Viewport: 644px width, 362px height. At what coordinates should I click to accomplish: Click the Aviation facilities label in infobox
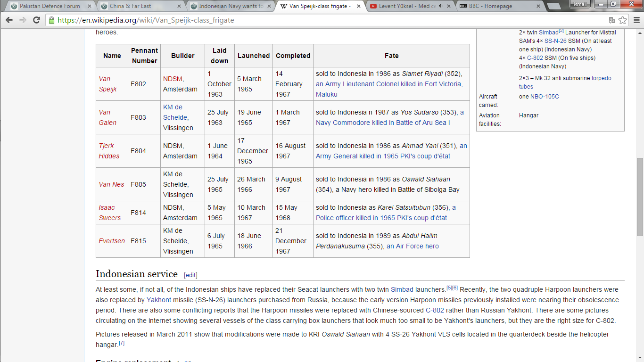tap(490, 120)
